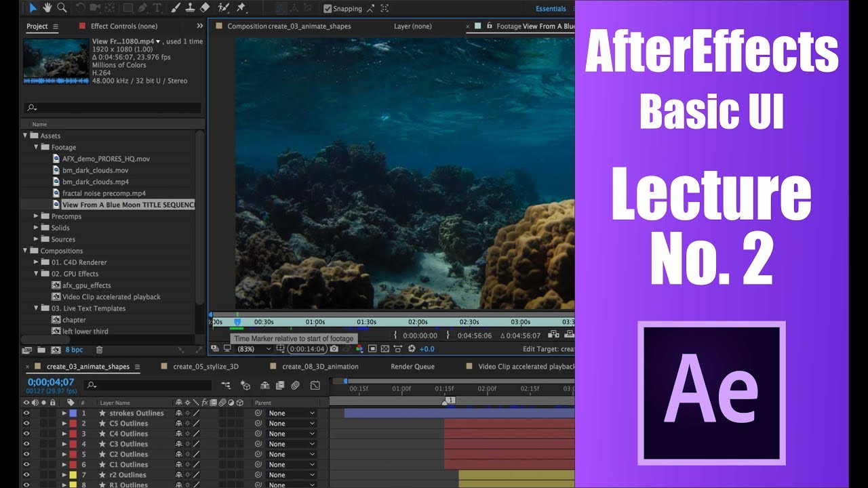Hide the C5 Outlines layer
The height and width of the screenshot is (488, 868).
[x=26, y=424]
